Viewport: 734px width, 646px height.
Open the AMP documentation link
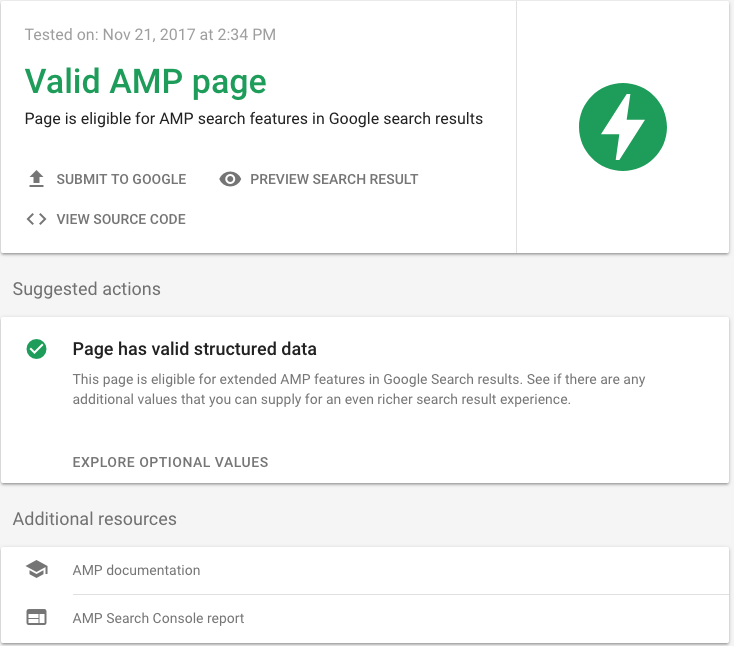click(136, 570)
